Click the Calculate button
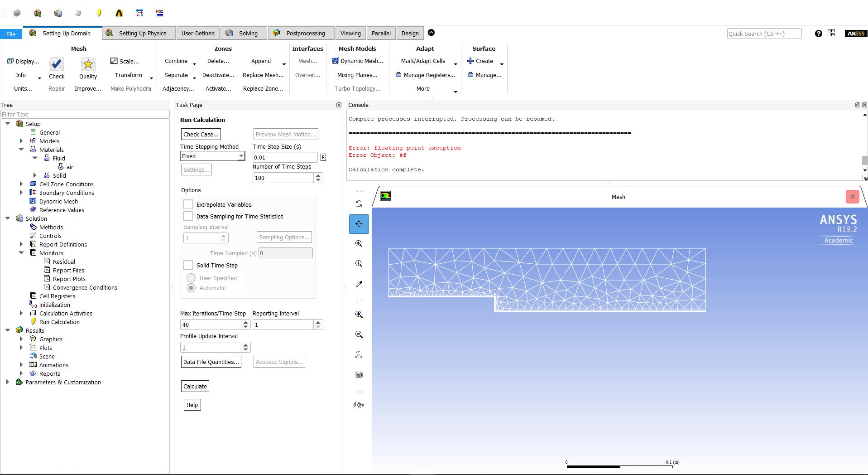 195,386
